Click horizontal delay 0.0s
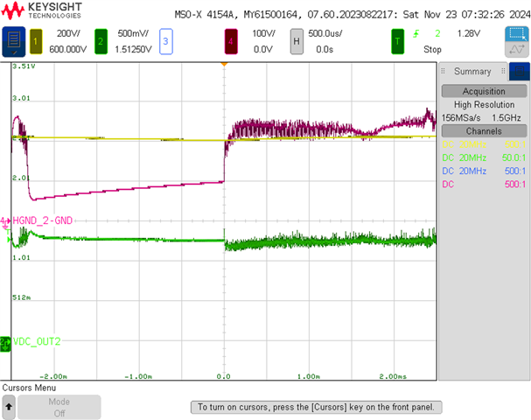Screen dimensions: 531x420 click(325, 50)
